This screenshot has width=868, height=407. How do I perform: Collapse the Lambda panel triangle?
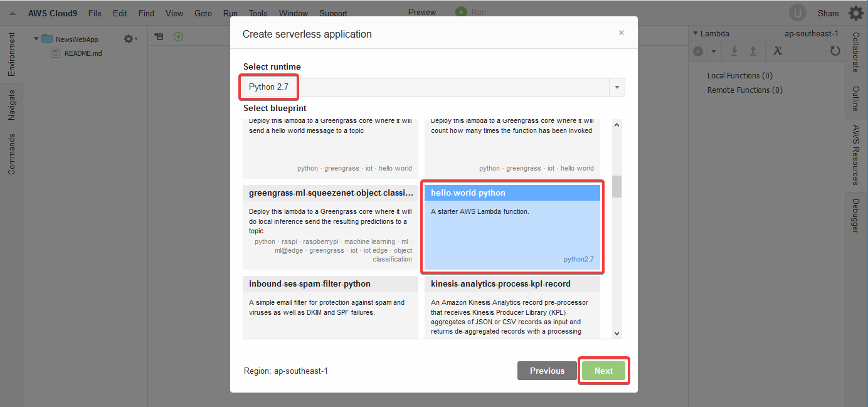click(696, 33)
